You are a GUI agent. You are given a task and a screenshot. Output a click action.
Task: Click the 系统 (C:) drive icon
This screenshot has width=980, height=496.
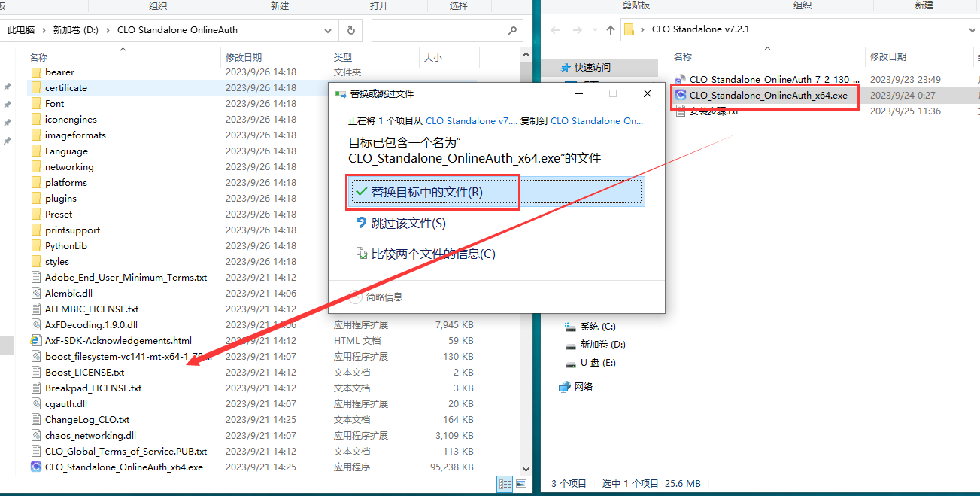click(x=571, y=327)
